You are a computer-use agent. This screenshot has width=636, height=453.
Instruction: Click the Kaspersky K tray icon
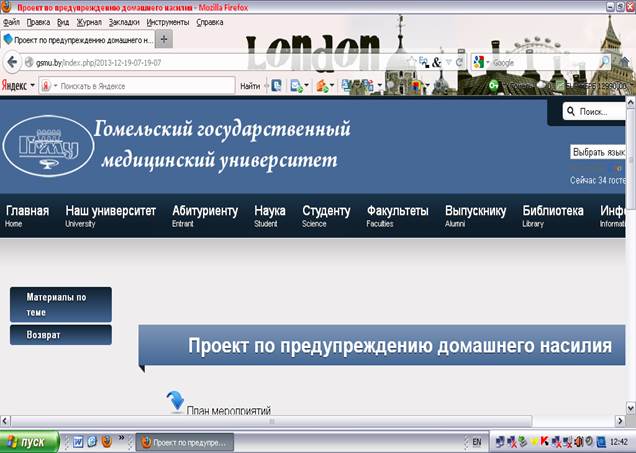click(x=545, y=442)
